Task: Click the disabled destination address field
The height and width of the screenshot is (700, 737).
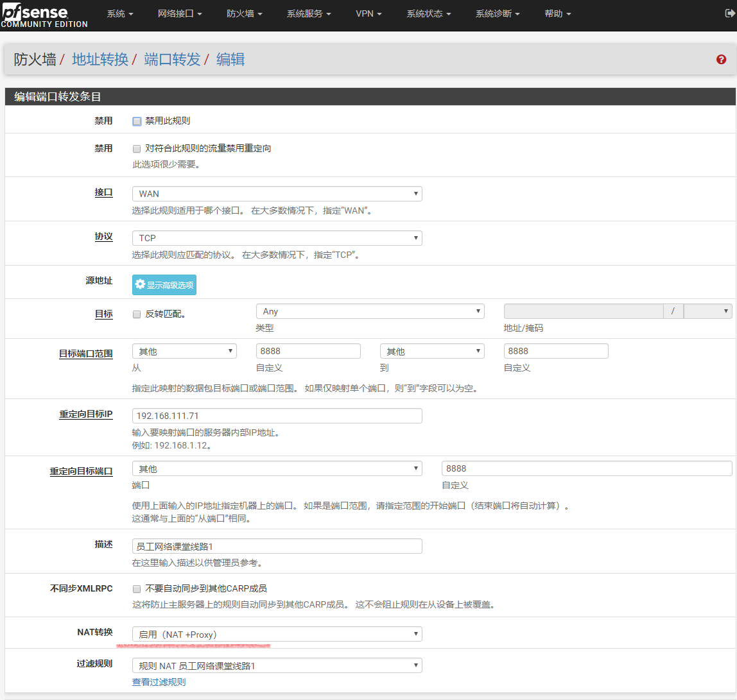Action: point(584,311)
